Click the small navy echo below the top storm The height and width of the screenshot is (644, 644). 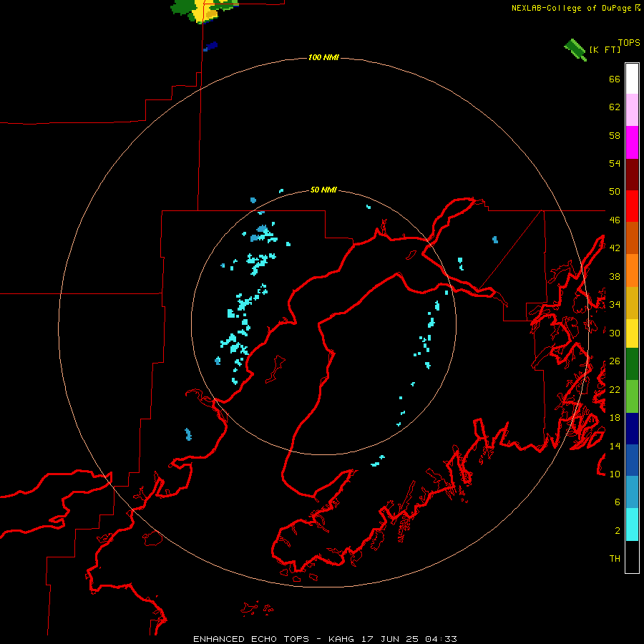[210, 47]
